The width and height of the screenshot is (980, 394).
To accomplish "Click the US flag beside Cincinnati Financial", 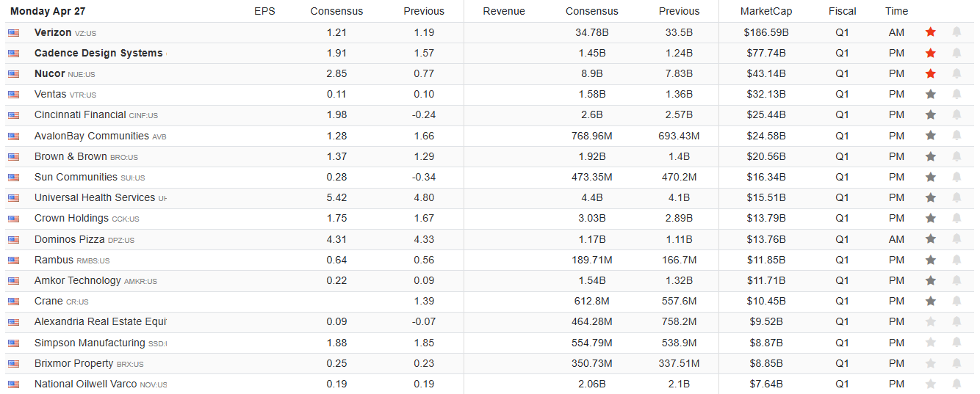I will [13, 115].
